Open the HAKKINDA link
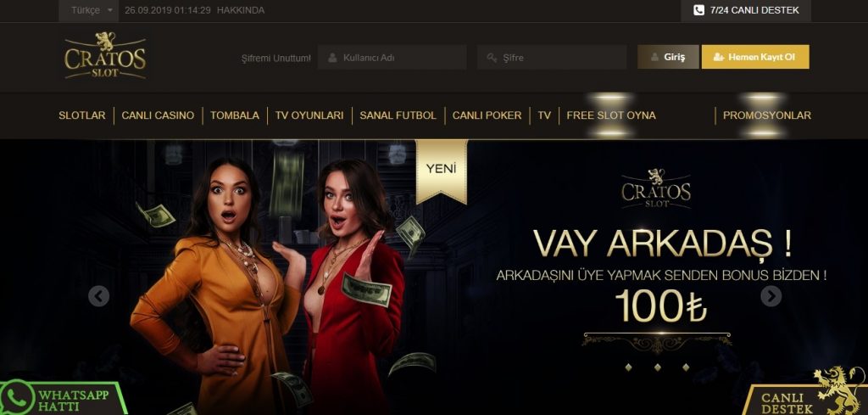 coord(241,10)
